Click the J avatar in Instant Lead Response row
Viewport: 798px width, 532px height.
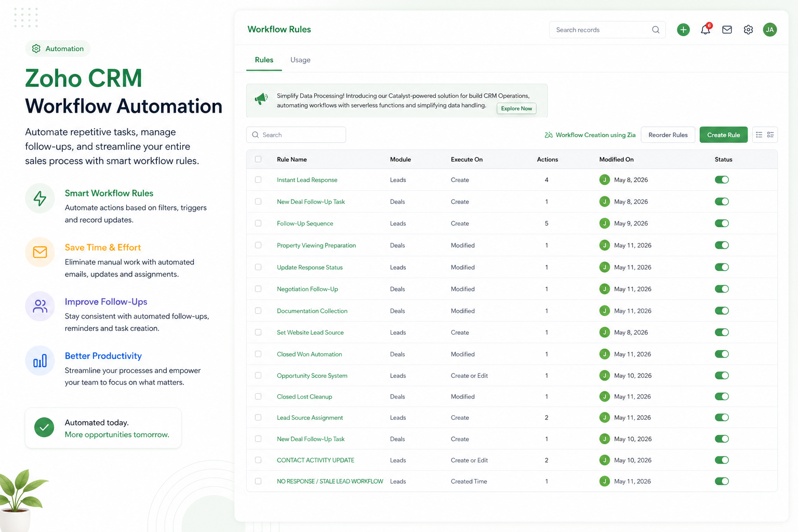pos(605,180)
